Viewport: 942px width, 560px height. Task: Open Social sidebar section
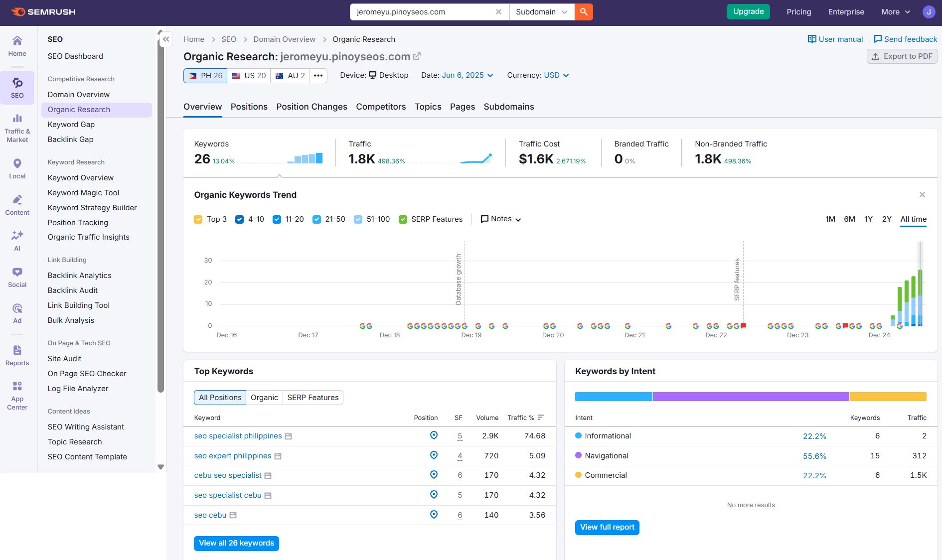coord(17,278)
